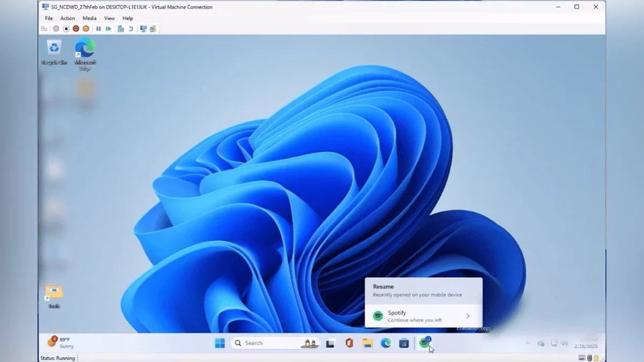The height and width of the screenshot is (362, 644).
Task: Show hidden system tray icons chevron
Action: tap(528, 343)
